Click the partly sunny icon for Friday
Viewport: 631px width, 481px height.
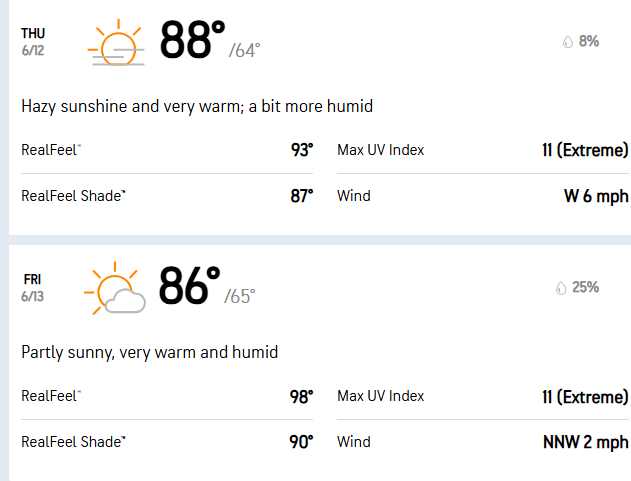[x=115, y=288]
